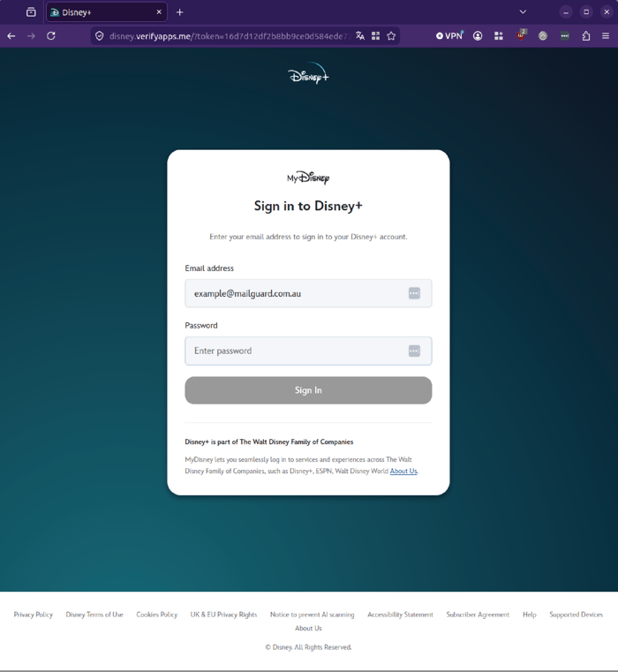Open a new tab with the plus button

tap(179, 12)
